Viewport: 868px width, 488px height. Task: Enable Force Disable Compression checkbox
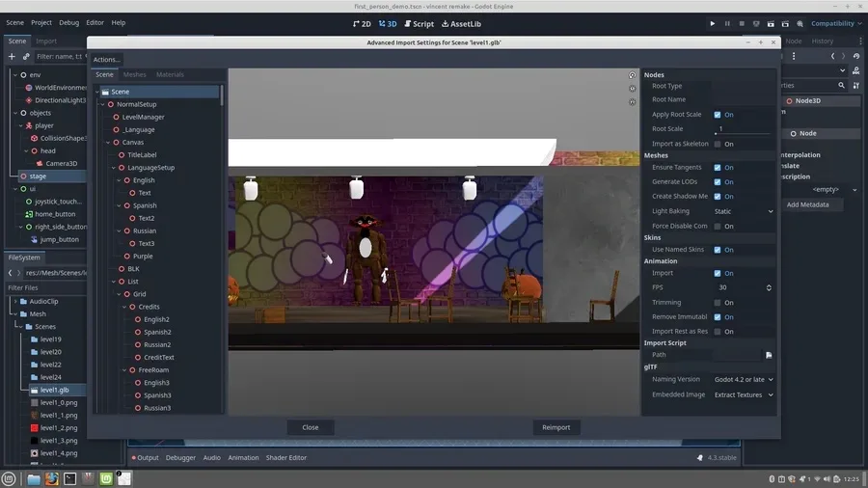point(718,226)
